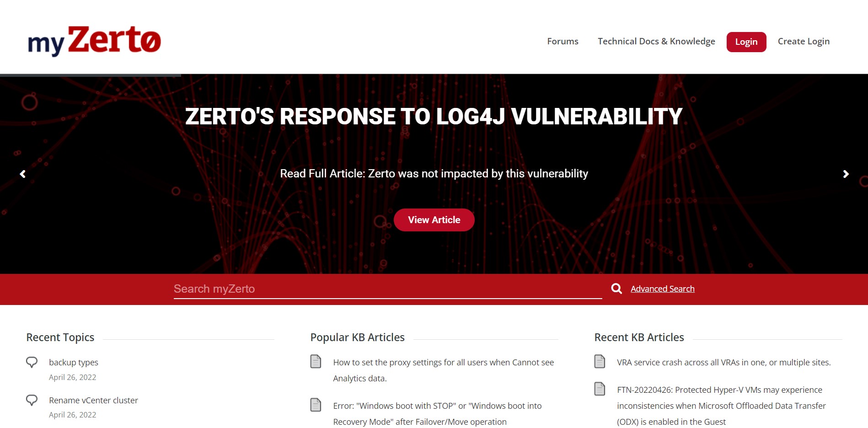This screenshot has height=428, width=868.
Task: Open FTN-20220426 Hyper-V VMs article
Action: coord(721,406)
